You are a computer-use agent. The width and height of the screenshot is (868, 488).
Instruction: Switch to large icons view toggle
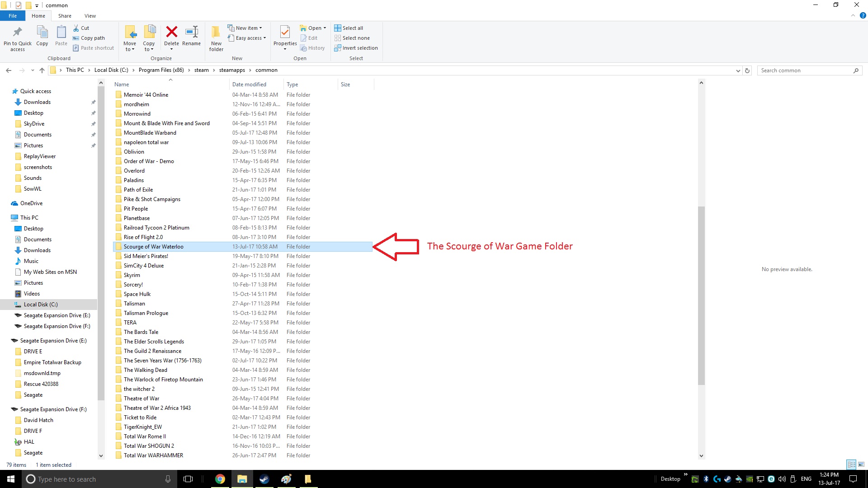pos(861,465)
